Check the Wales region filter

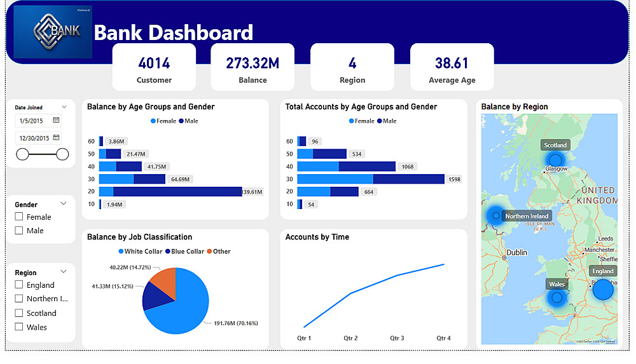pos(19,327)
